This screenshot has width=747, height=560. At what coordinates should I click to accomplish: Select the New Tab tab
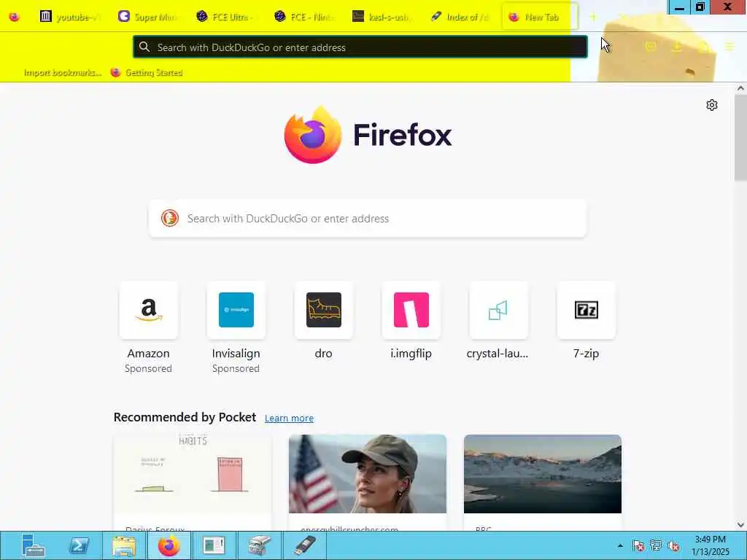point(539,17)
